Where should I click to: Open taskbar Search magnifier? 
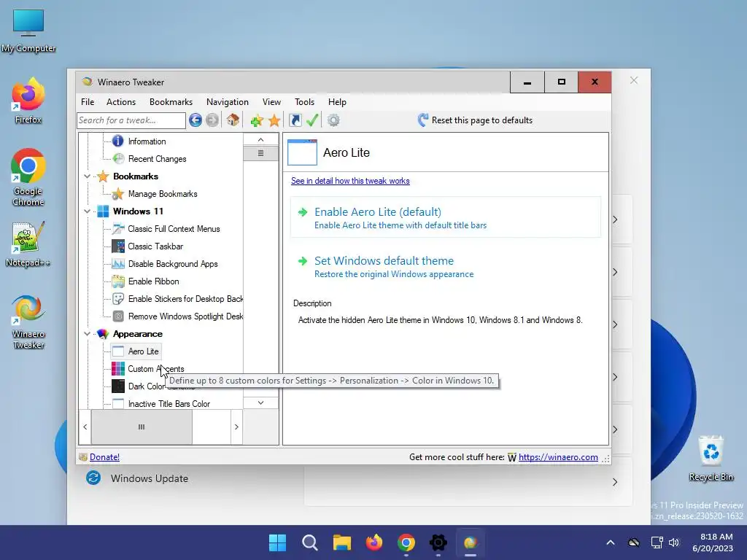(309, 542)
